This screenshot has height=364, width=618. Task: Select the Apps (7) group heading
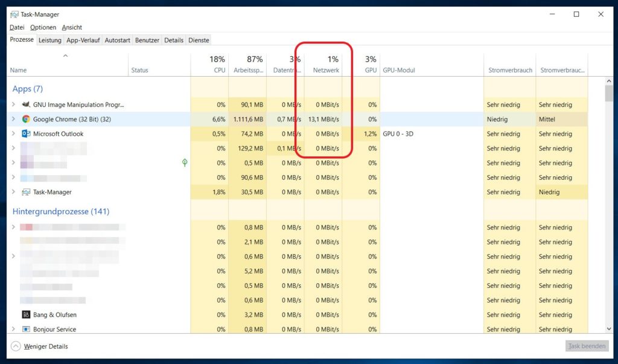pos(28,89)
